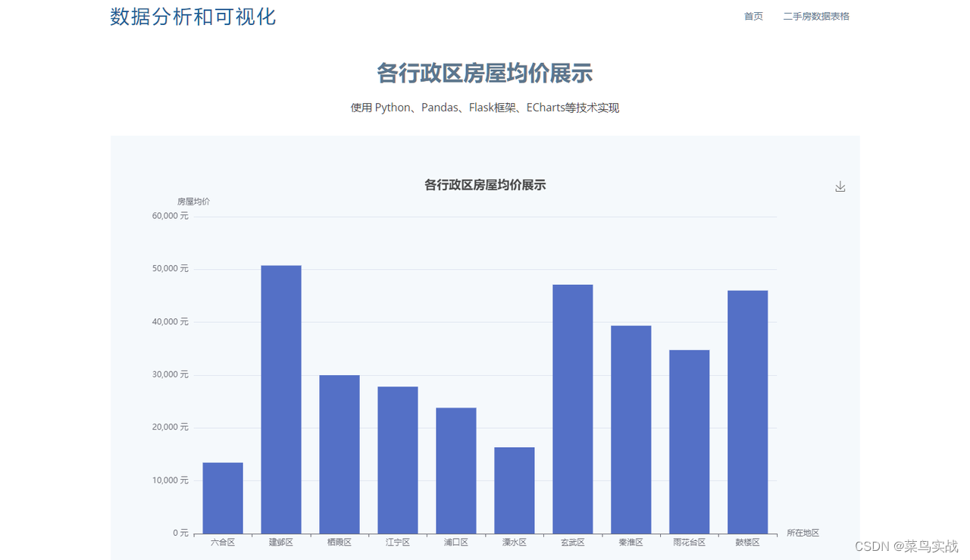Click the 秦淮区 x-axis label
The height and width of the screenshot is (560, 970).
pos(631,543)
